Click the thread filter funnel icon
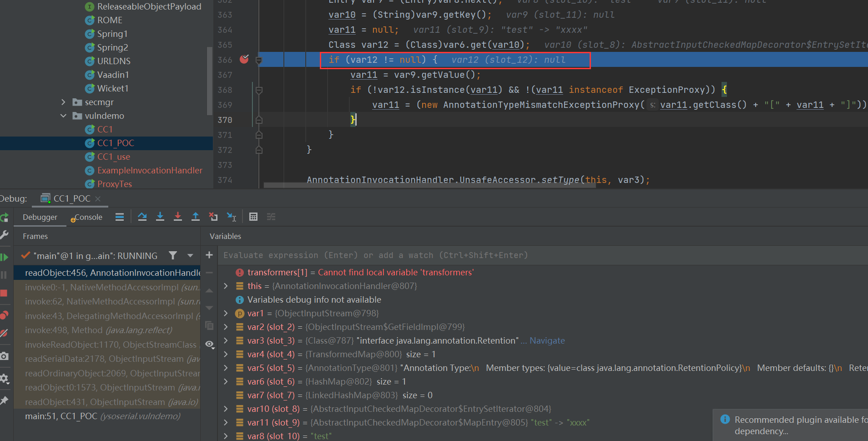The image size is (868, 441). 173,255
